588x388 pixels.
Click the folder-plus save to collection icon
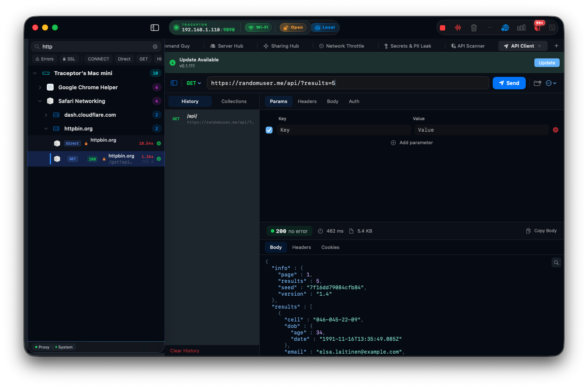(537, 83)
